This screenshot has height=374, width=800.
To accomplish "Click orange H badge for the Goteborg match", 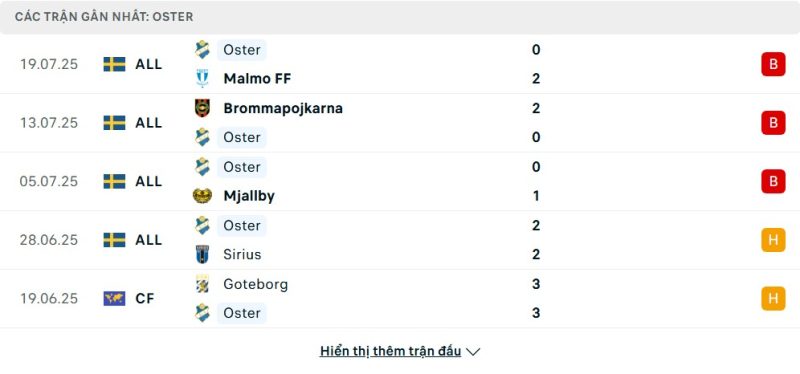I will [773, 298].
